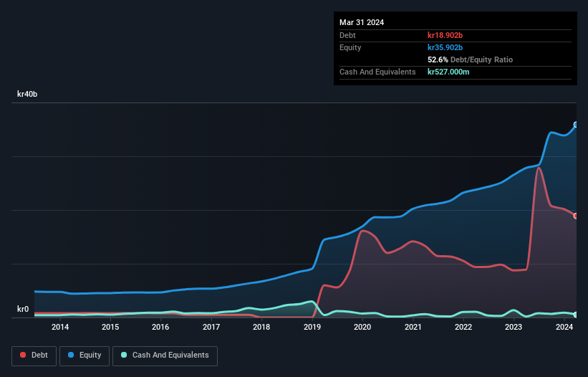Viewport: 588px width, 377px height.
Task: Click the kr35.902b equity value
Action: tap(445, 47)
